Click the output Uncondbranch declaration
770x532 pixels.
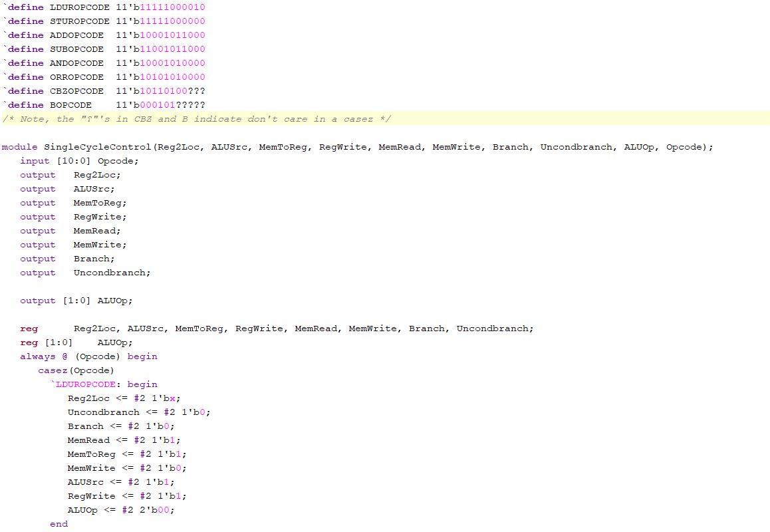(85, 273)
